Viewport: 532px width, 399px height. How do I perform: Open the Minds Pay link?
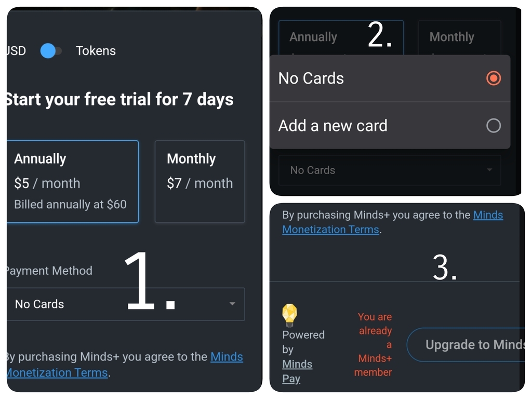coord(297,371)
